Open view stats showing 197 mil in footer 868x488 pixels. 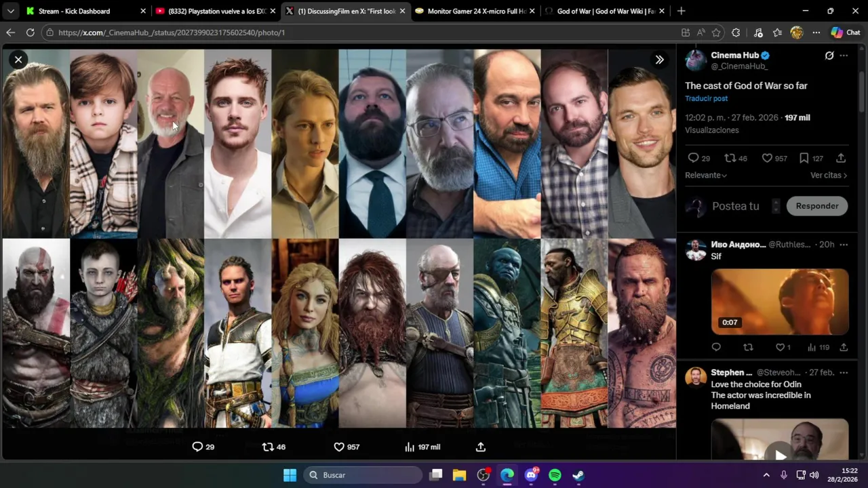tap(422, 447)
